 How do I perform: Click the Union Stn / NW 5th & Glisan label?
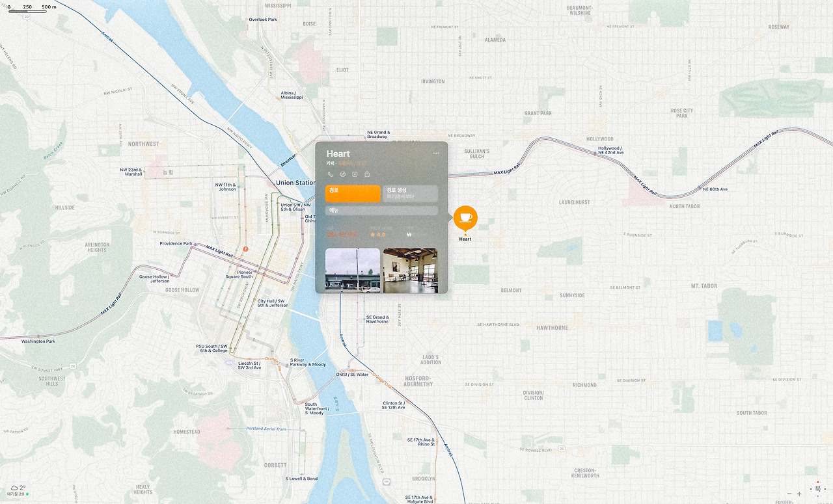[296, 207]
